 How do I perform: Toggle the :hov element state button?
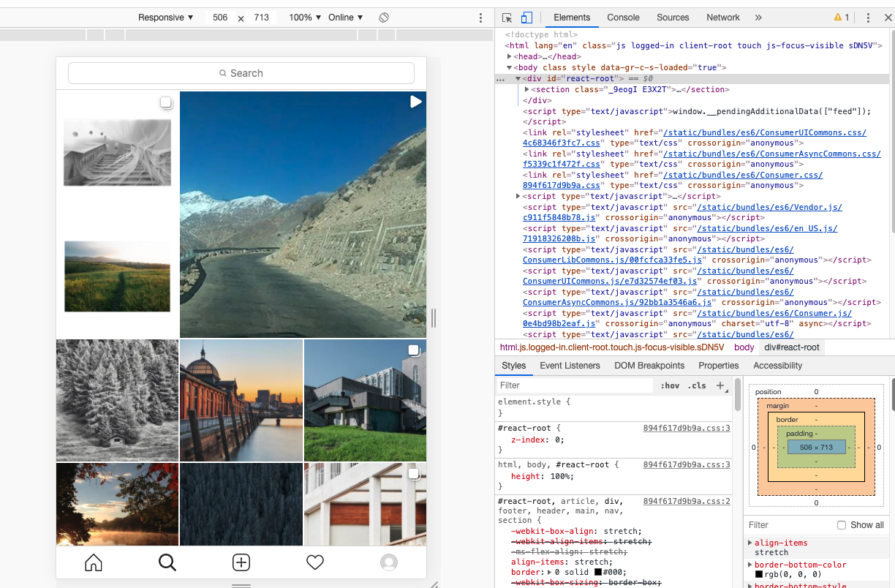pos(670,385)
